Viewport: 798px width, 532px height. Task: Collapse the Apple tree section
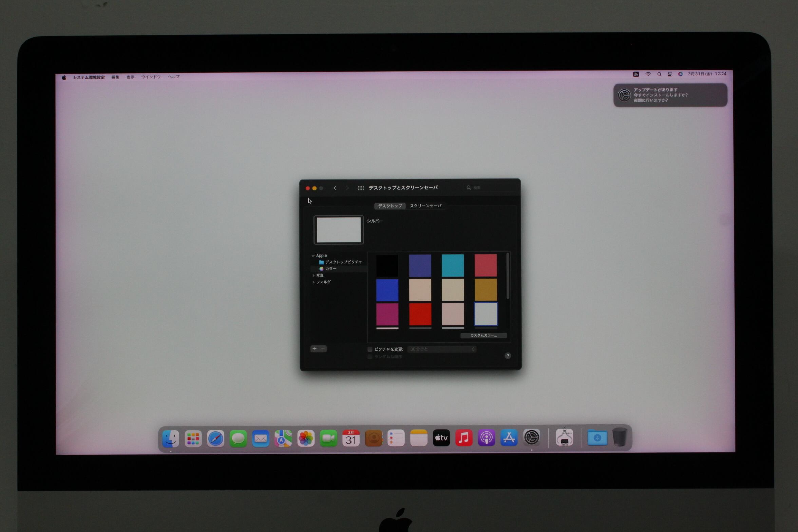[313, 255]
